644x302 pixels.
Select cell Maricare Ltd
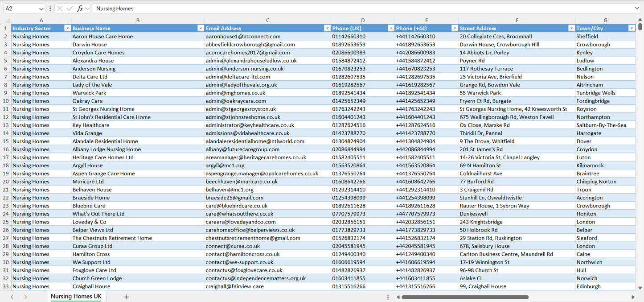138,182
